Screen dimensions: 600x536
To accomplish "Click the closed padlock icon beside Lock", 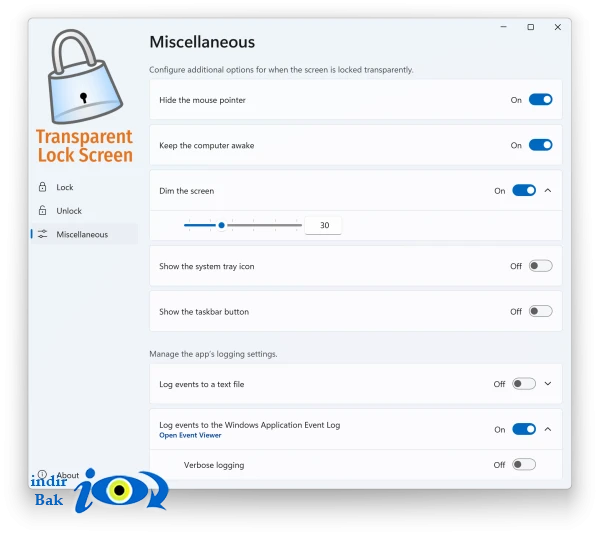I will pos(42,187).
